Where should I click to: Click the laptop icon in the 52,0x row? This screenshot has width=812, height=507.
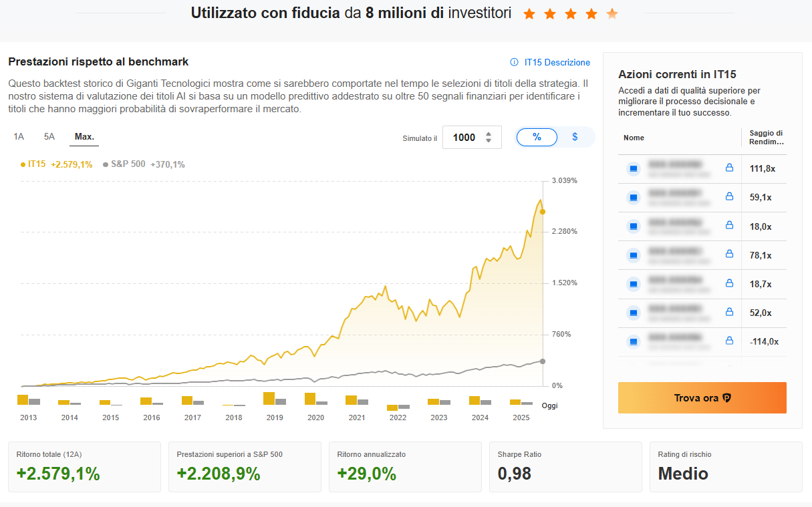click(634, 313)
